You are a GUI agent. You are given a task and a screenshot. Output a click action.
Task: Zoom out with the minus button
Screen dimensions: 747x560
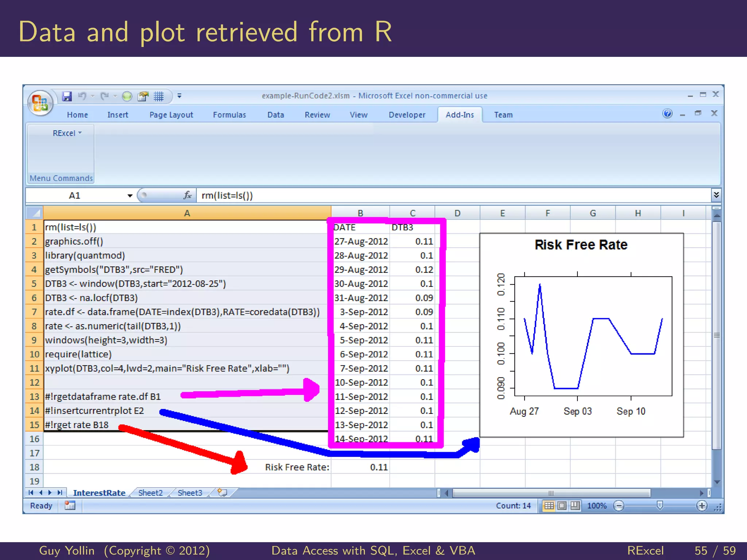tap(619, 506)
